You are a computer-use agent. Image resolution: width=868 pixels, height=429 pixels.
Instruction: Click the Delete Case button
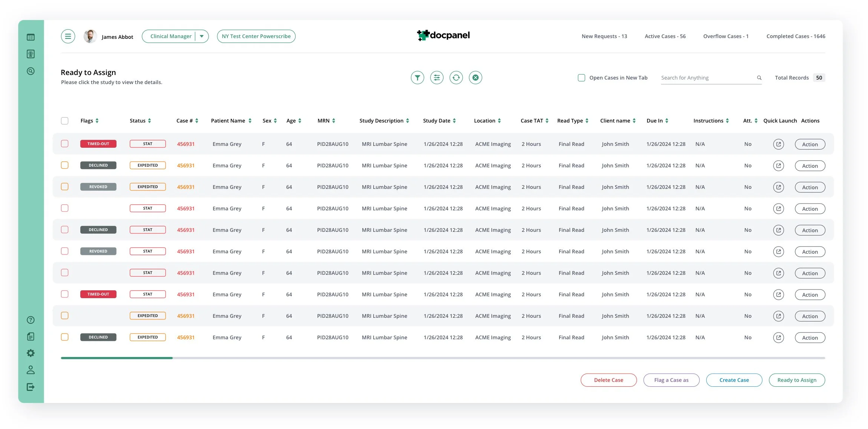click(608, 380)
